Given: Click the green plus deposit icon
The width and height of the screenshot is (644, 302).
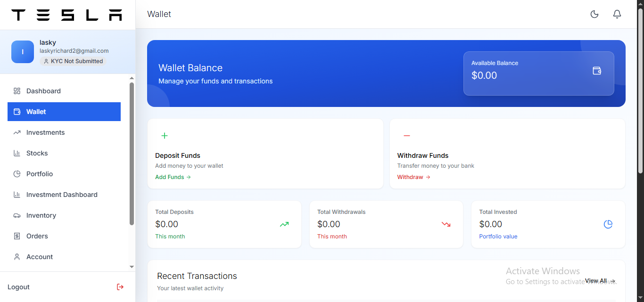Looking at the screenshot, I should (165, 136).
